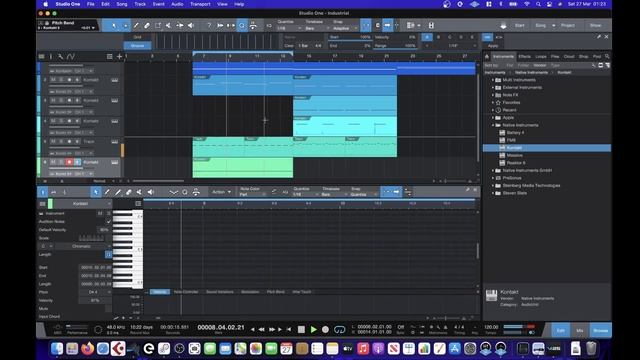Toggle the Browse panel button

coord(600,330)
